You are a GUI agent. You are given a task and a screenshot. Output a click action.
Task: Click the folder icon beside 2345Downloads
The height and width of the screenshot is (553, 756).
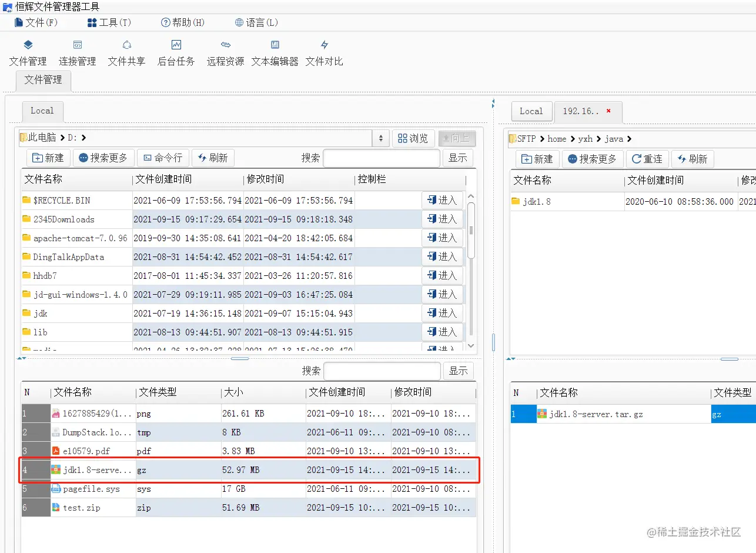tap(26, 219)
